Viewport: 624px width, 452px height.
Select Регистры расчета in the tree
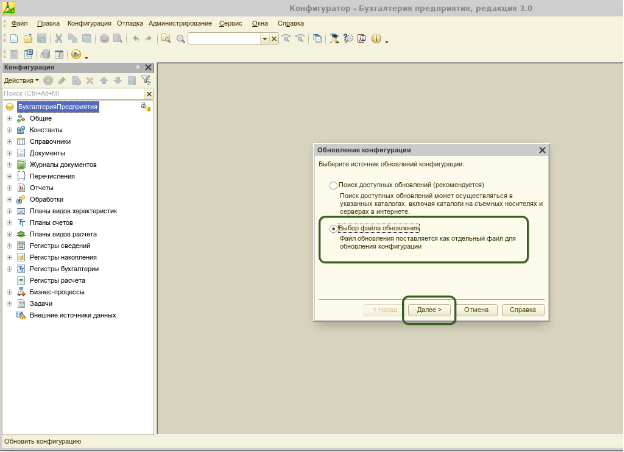pos(57,281)
